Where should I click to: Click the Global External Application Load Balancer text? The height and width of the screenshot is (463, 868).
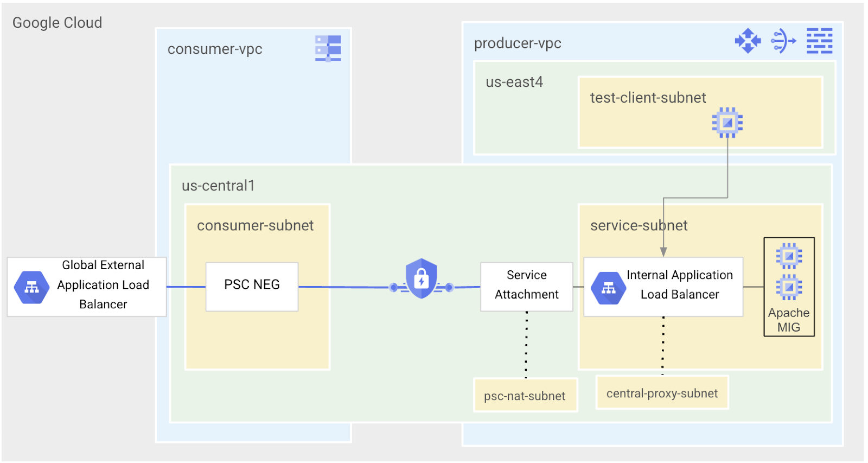(103, 284)
